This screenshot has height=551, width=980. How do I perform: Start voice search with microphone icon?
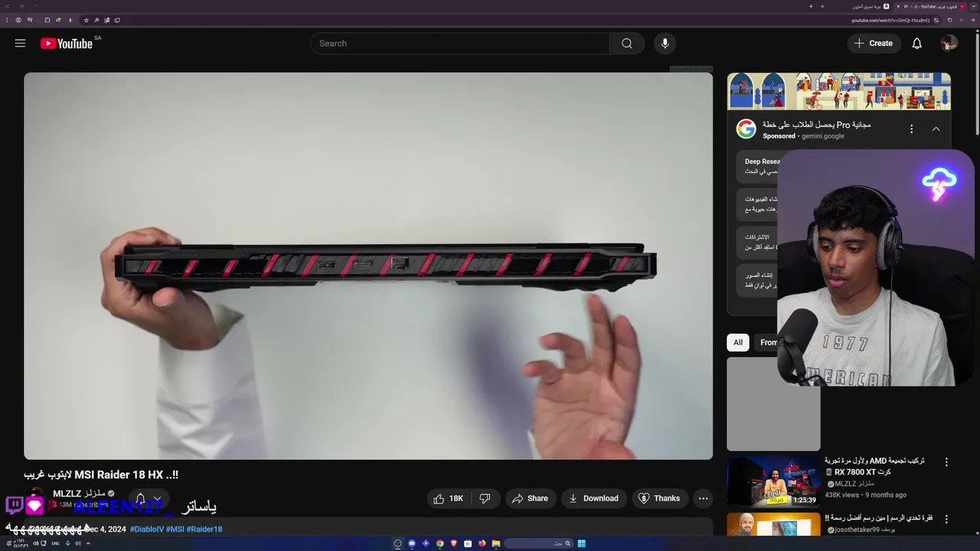(x=665, y=44)
